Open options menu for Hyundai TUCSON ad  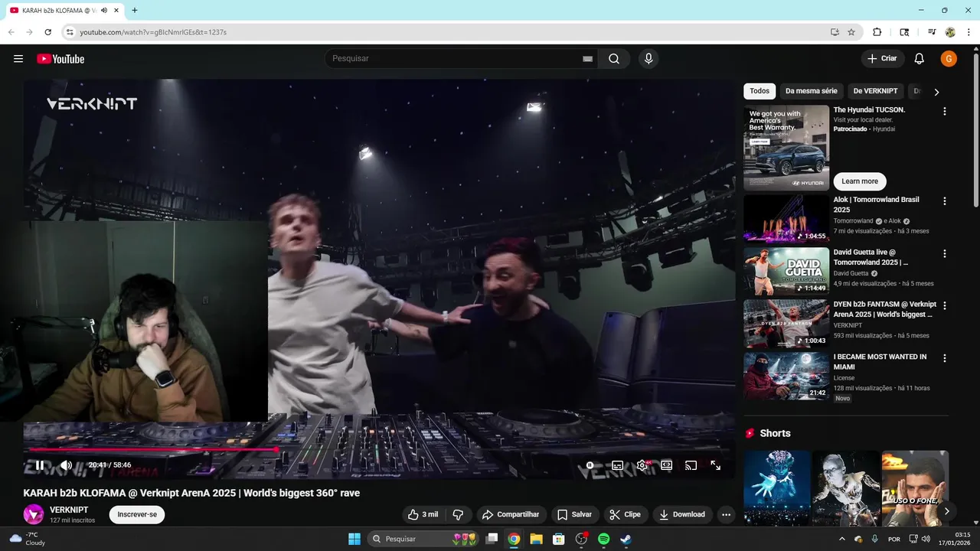tap(944, 111)
